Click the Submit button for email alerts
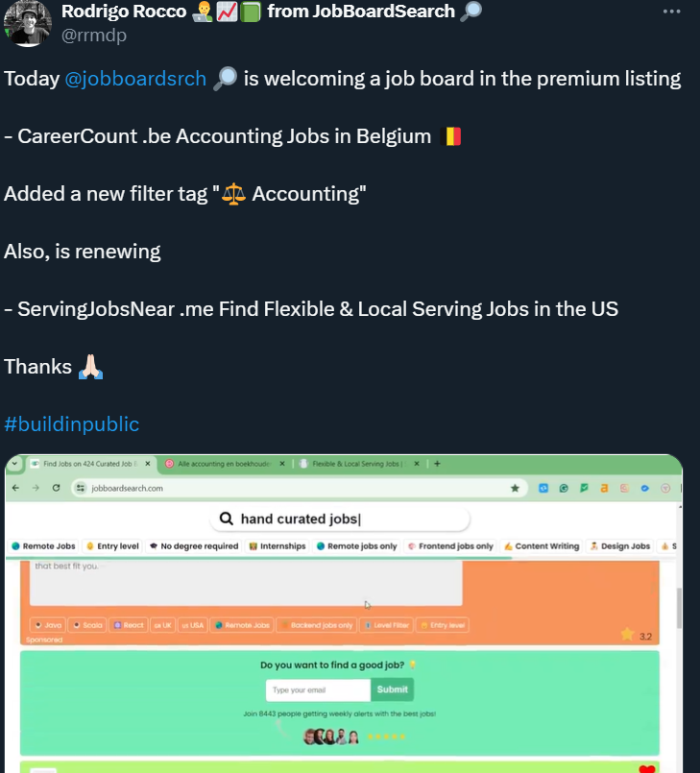This screenshot has height=773, width=700. [x=393, y=689]
